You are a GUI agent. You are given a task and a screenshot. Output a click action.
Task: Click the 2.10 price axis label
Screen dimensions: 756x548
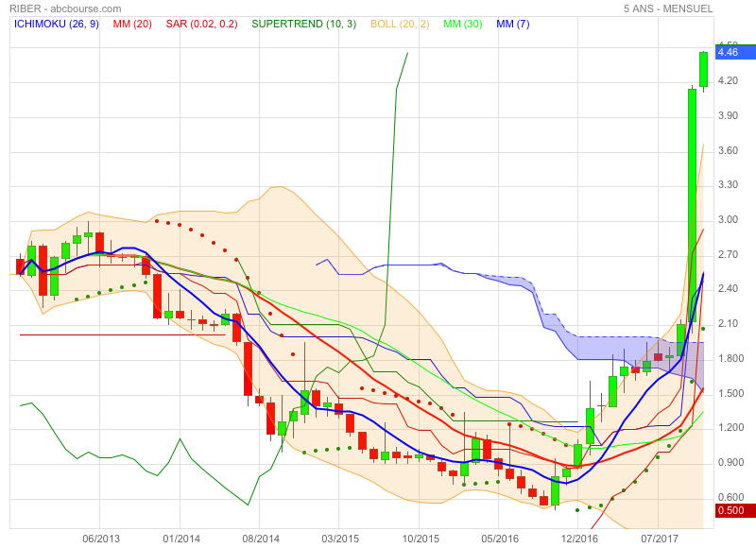coord(728,323)
